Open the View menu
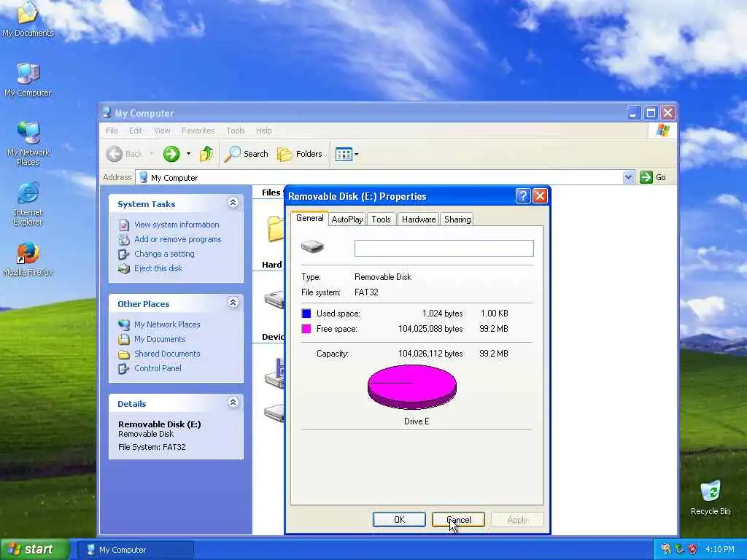Screen dimensions: 747x560 point(162,131)
